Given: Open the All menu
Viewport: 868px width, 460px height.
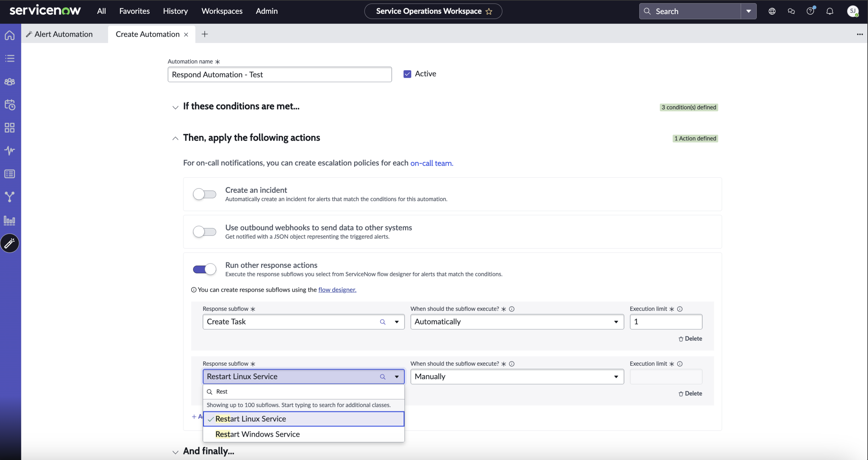Looking at the screenshot, I should point(101,11).
